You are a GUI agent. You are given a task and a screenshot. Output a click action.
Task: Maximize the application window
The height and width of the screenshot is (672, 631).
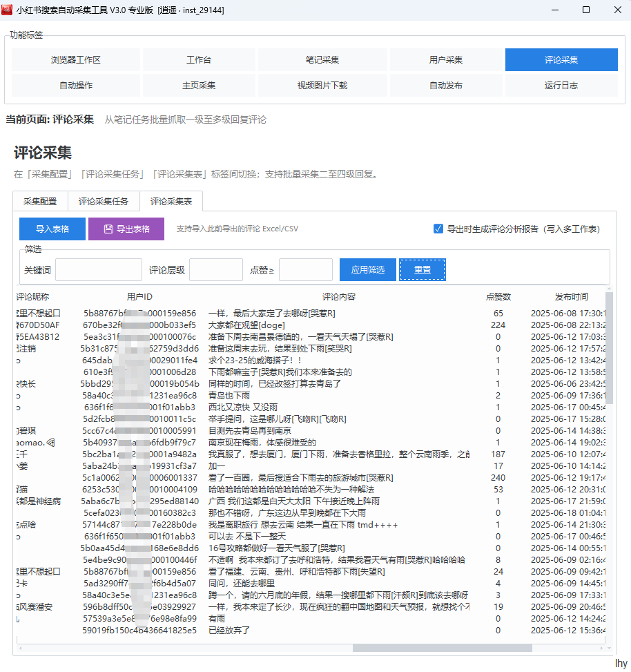(x=586, y=10)
